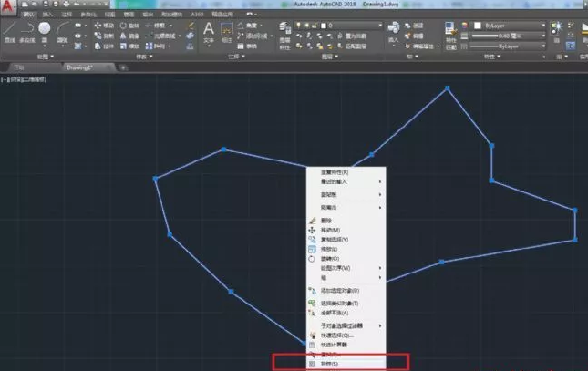This screenshot has width=588, height=371.
Task: Click the Match Properties (特性匹配) icon
Action: click(x=450, y=36)
